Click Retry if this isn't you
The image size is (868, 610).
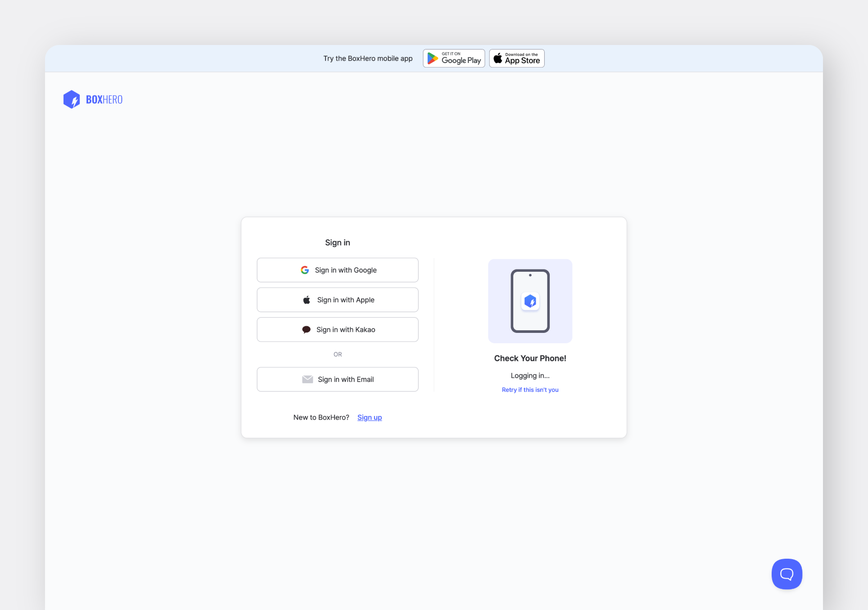530,390
